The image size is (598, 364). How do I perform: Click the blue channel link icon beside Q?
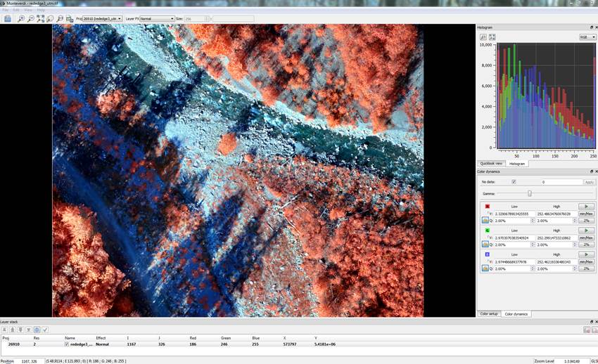(x=485, y=268)
